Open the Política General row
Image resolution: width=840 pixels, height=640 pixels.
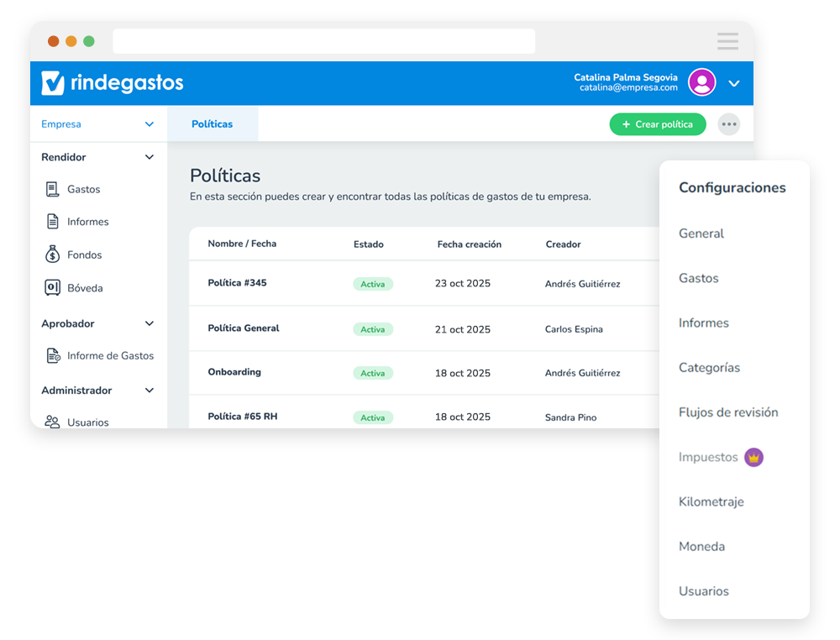(244, 328)
